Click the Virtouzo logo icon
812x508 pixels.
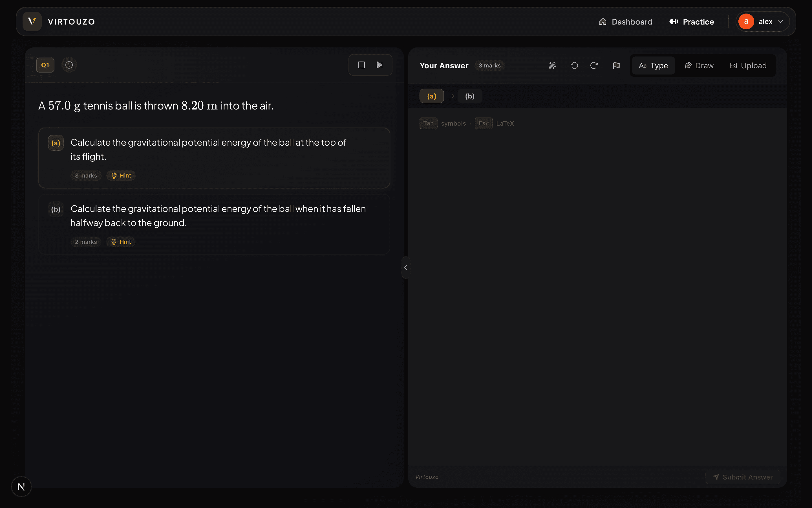coord(32,21)
